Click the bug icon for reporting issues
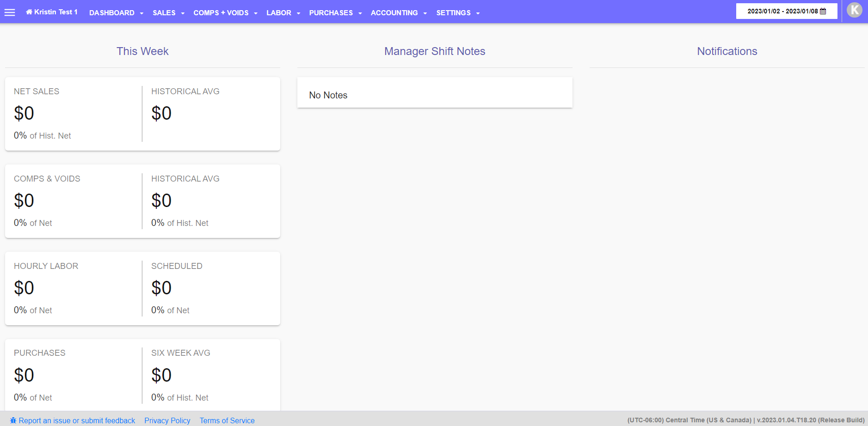This screenshot has height=426, width=868. click(x=13, y=420)
